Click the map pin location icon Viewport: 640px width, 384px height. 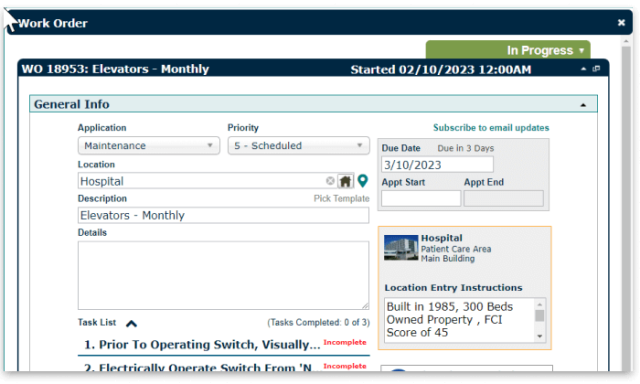point(362,181)
